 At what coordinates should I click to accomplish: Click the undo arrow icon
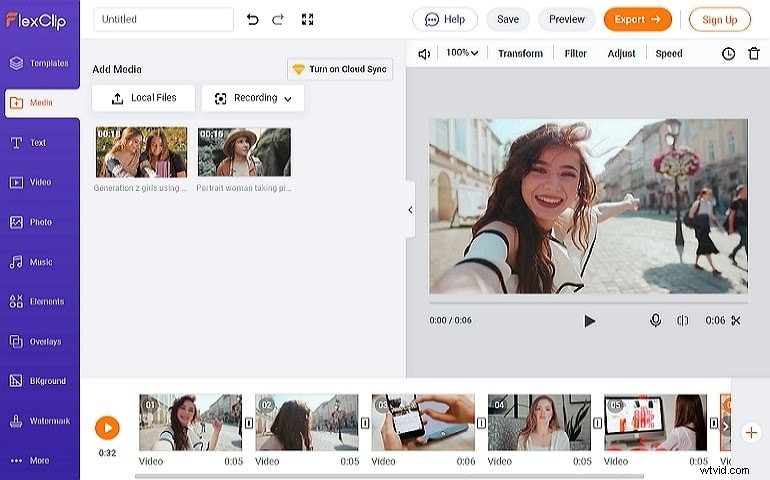pyautogui.click(x=252, y=19)
